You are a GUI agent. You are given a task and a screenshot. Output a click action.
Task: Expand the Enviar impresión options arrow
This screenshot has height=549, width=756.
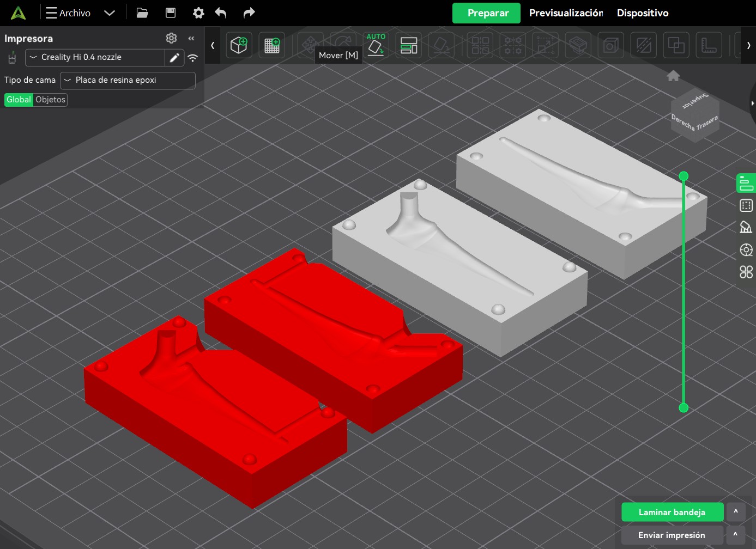point(735,535)
